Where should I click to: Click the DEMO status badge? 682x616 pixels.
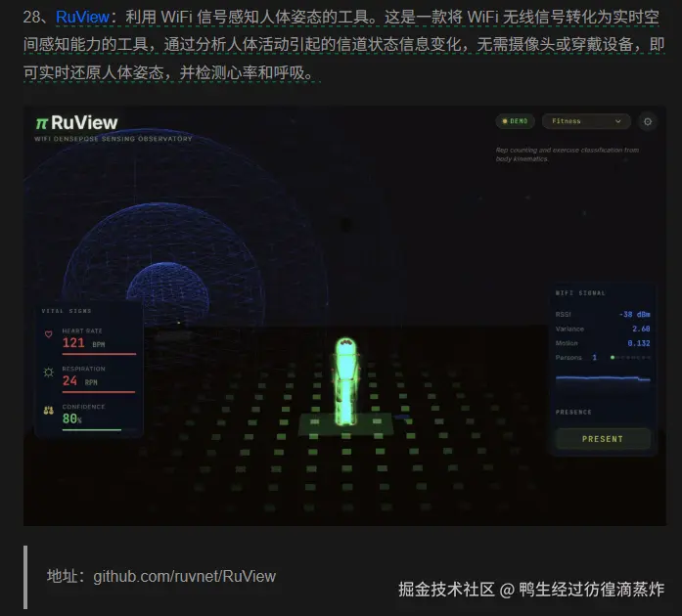coord(515,121)
